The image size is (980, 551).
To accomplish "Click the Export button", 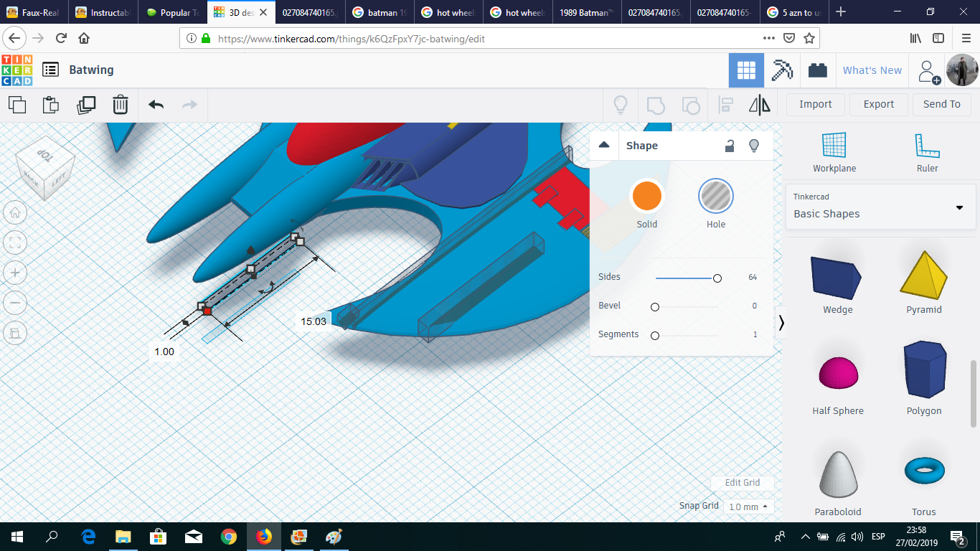I will (x=879, y=104).
